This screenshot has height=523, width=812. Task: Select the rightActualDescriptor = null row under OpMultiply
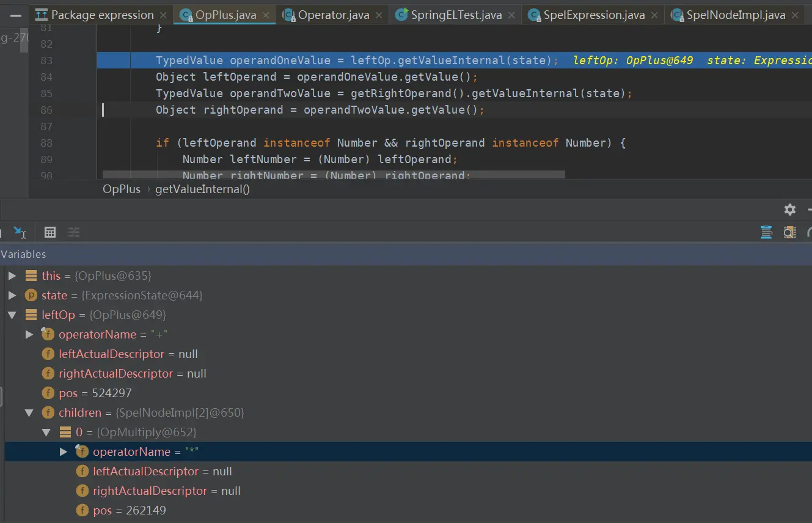(x=408, y=491)
